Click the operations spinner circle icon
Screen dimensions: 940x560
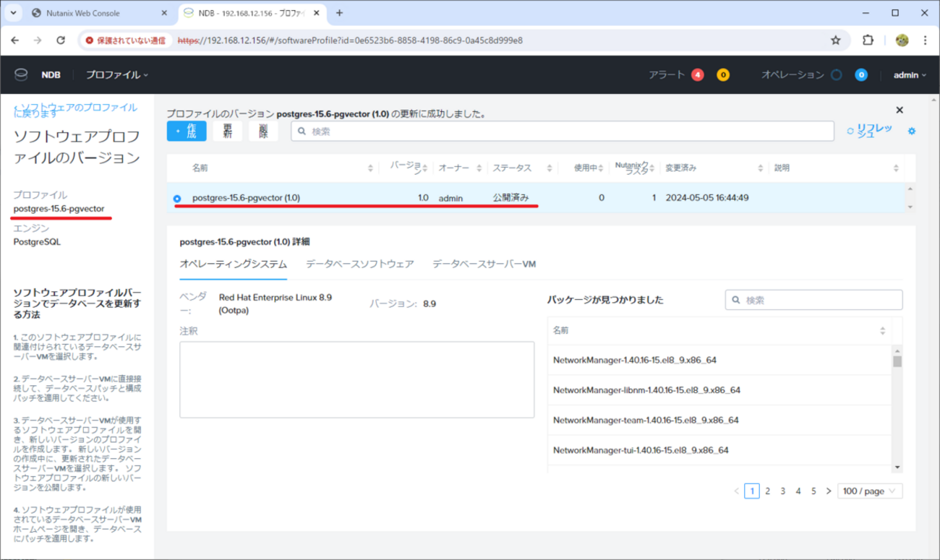point(837,75)
